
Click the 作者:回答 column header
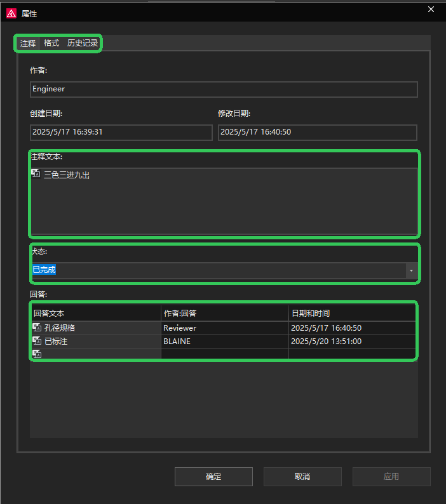[x=225, y=313]
